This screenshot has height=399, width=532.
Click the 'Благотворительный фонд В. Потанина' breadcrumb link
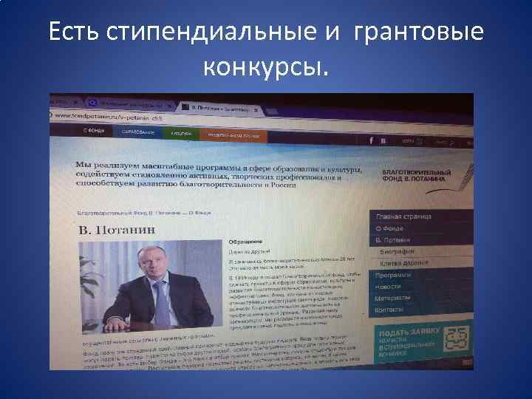click(129, 213)
